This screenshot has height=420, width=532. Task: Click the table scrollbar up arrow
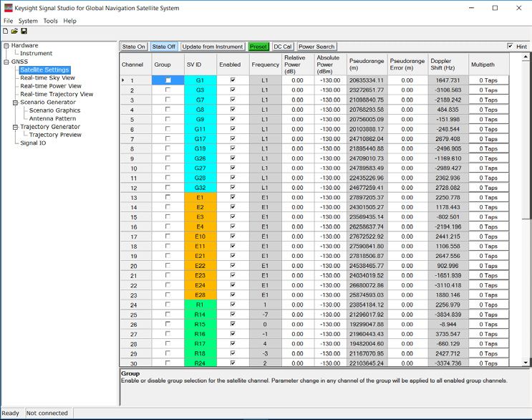point(526,57)
